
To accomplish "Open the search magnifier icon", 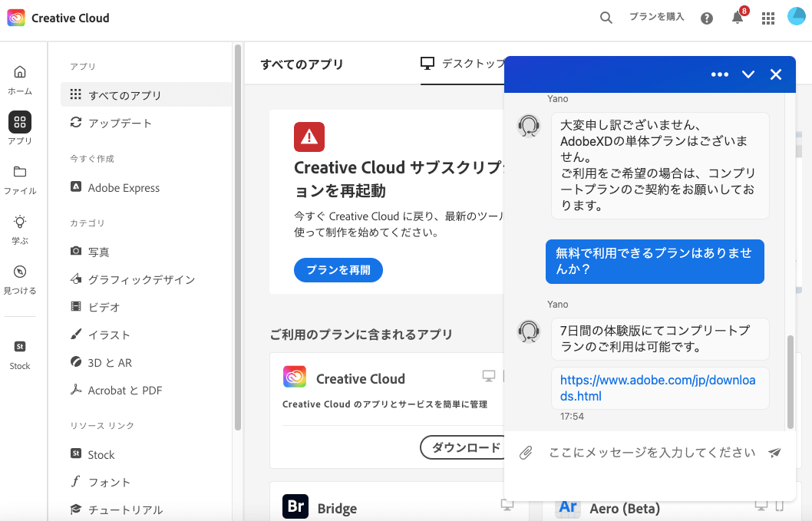I will pyautogui.click(x=606, y=18).
